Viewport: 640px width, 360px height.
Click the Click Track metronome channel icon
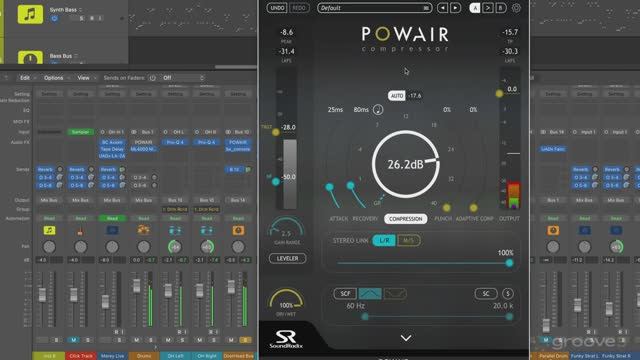80,231
